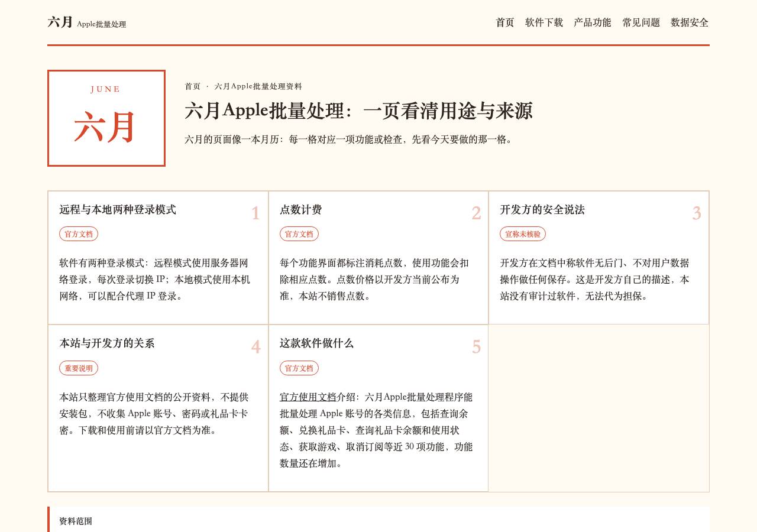The height and width of the screenshot is (532, 757).
Task: Click 官方文档 tag in 点数计费 card
Action: click(299, 234)
